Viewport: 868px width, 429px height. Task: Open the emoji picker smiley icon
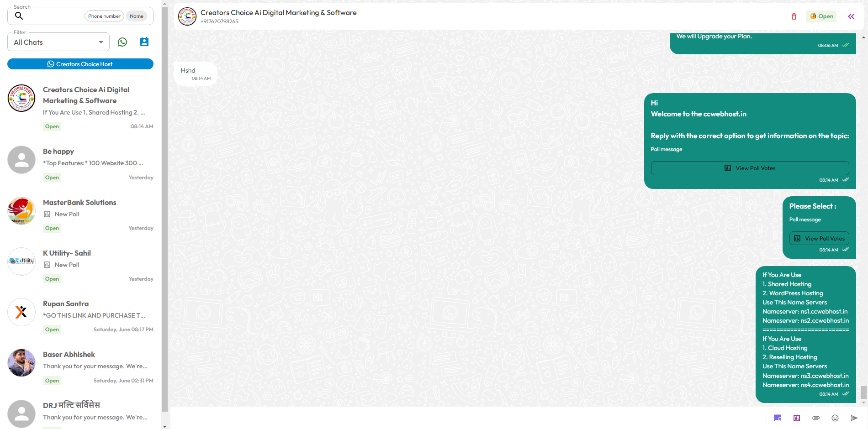tap(835, 418)
